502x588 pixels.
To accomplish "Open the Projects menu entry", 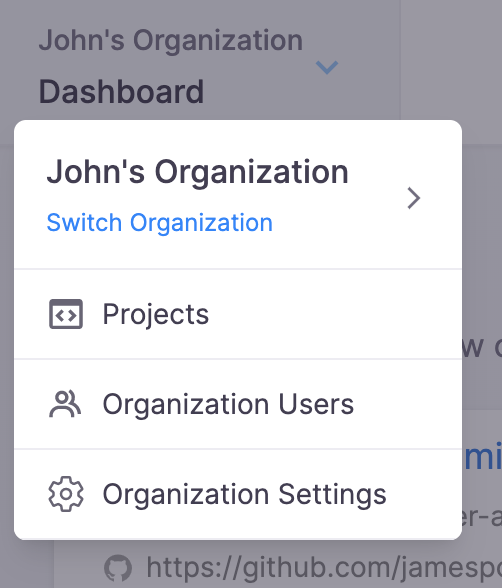I will (x=238, y=314).
